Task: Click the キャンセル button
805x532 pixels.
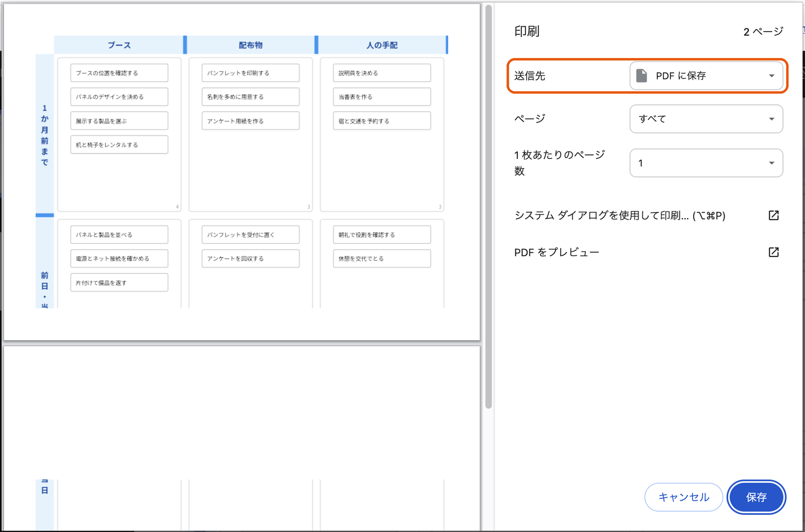Action: [684, 497]
